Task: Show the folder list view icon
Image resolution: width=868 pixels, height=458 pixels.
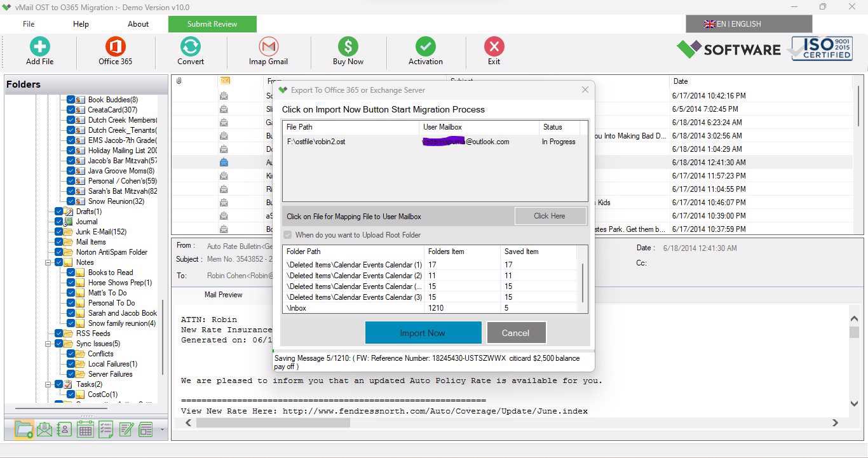Action: pos(24,429)
